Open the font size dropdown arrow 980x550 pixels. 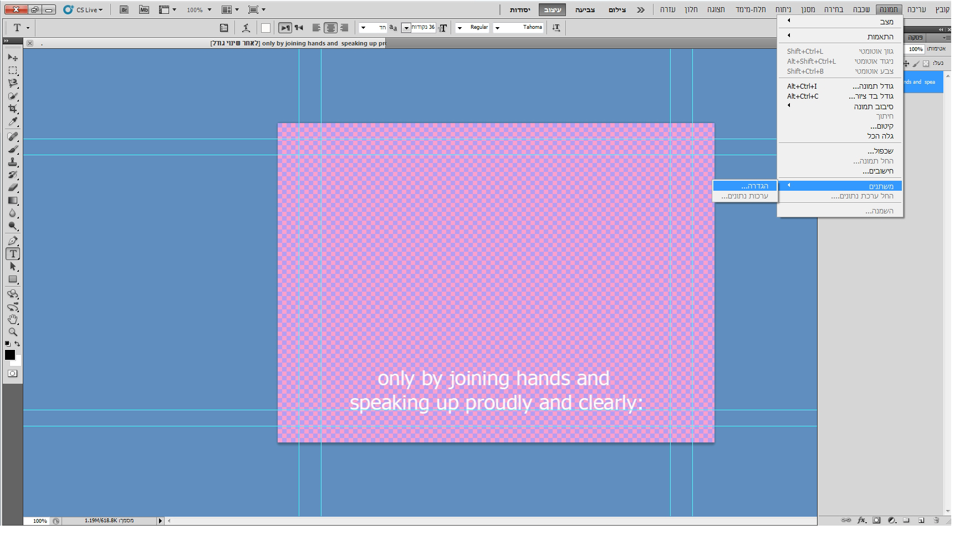point(406,28)
